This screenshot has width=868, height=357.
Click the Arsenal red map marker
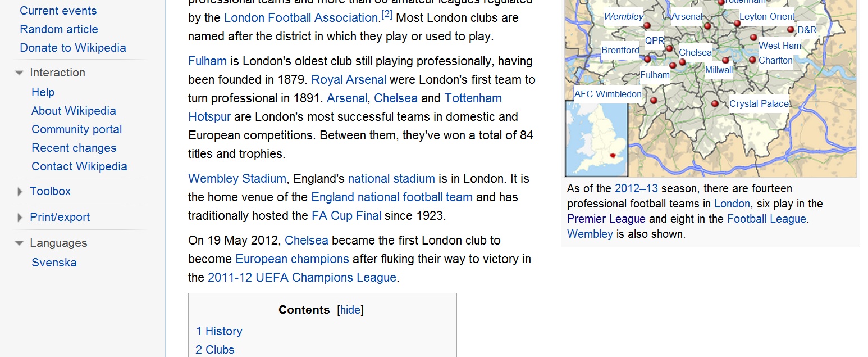coord(707,26)
